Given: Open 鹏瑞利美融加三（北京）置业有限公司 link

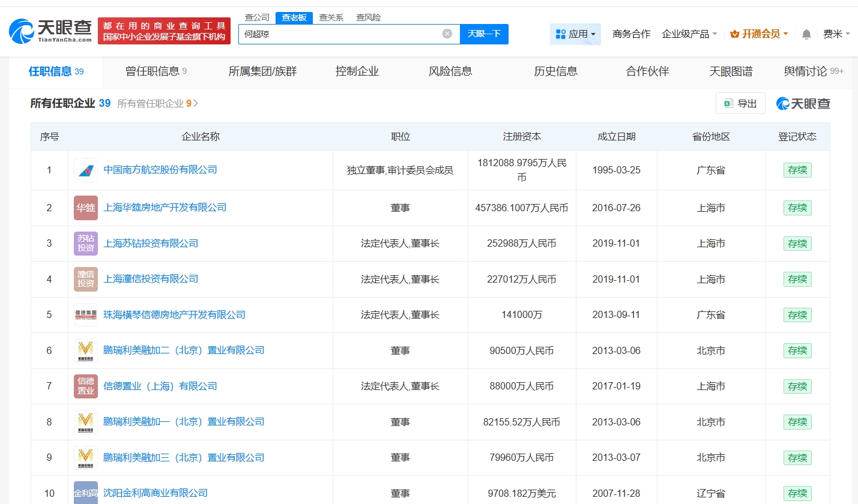Looking at the screenshot, I should (x=184, y=457).
